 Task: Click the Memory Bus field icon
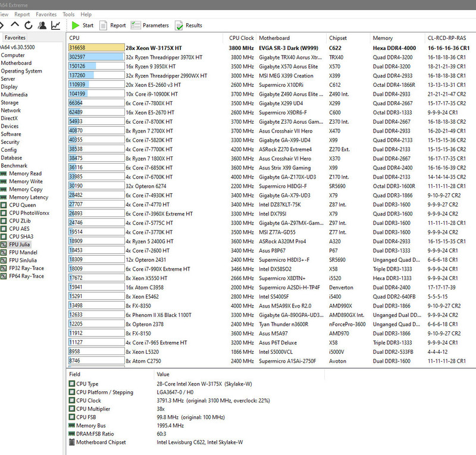72,425
